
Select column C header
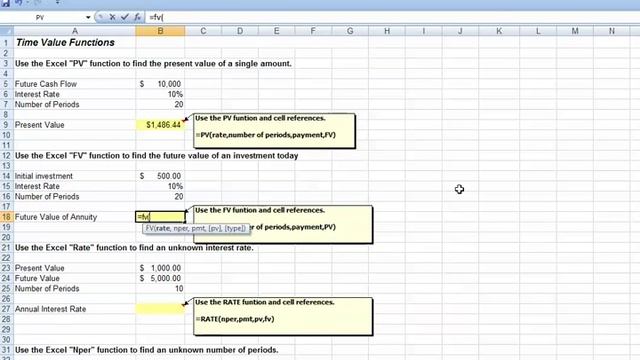pyautogui.click(x=203, y=31)
